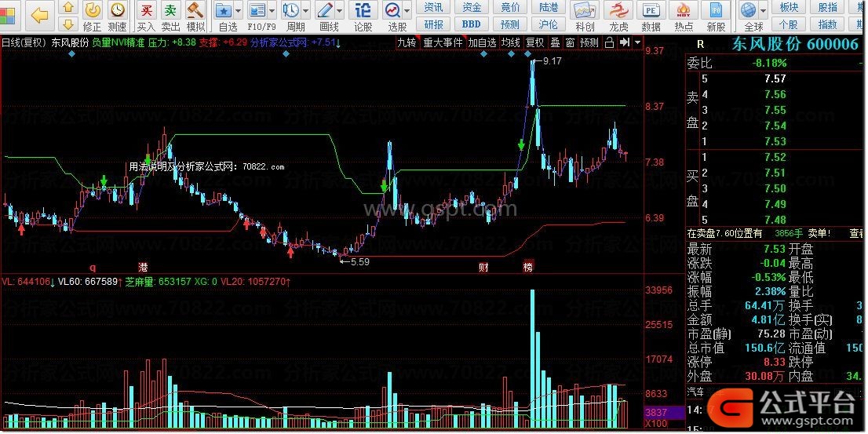Click the 加自选 add-to-watchlist button
This screenshot has width=868, height=434.
tap(482, 42)
